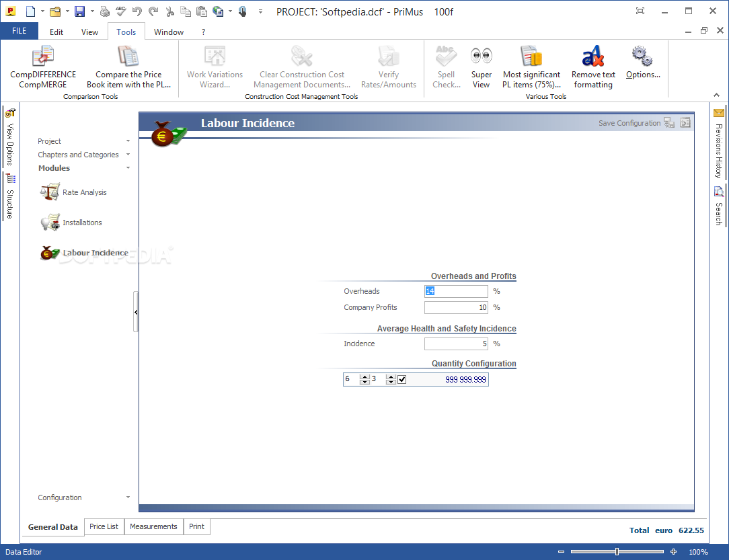The image size is (729, 560).
Task: Switch to the Price List tab
Action: click(x=104, y=526)
